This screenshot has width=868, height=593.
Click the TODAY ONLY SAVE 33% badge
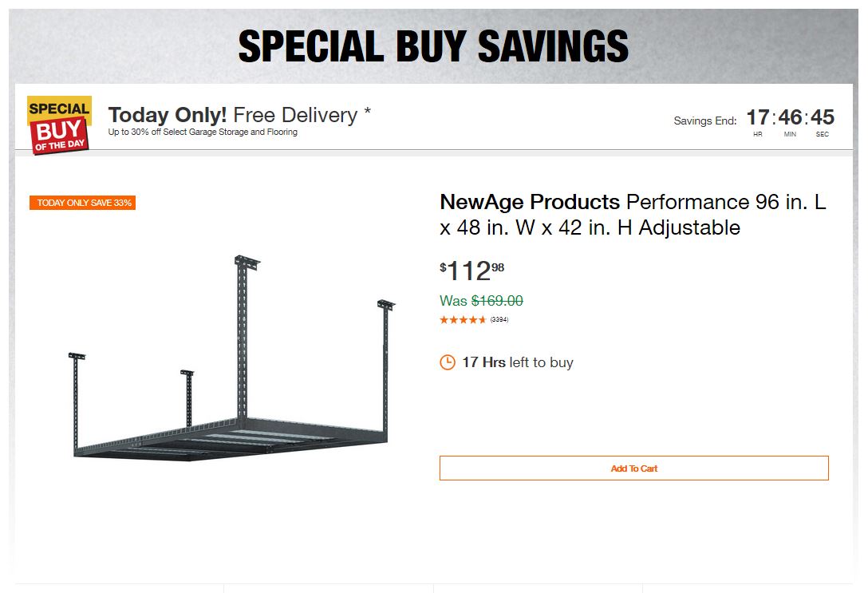click(83, 203)
